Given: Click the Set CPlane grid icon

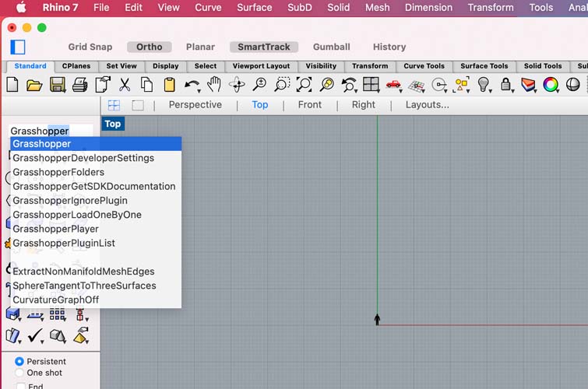Looking at the screenshot, I should 416,86.
